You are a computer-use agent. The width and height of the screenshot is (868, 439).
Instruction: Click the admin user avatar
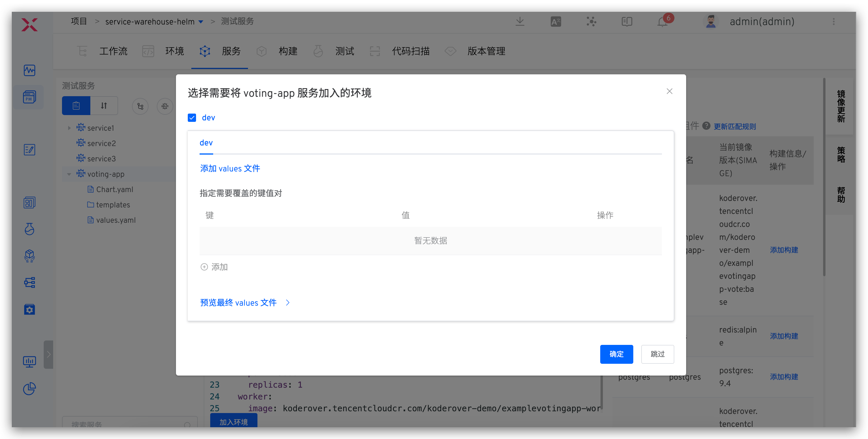[711, 22]
